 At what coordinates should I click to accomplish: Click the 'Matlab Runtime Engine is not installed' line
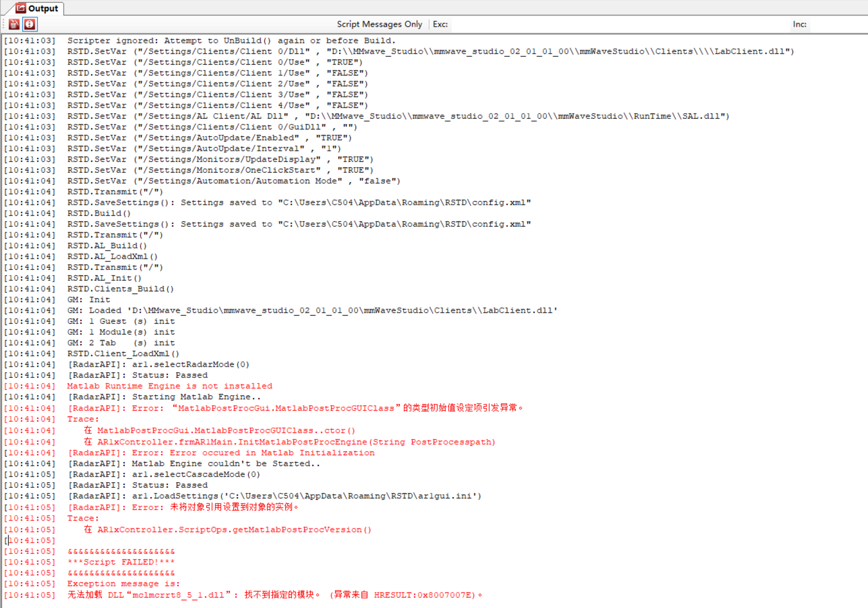169,386
